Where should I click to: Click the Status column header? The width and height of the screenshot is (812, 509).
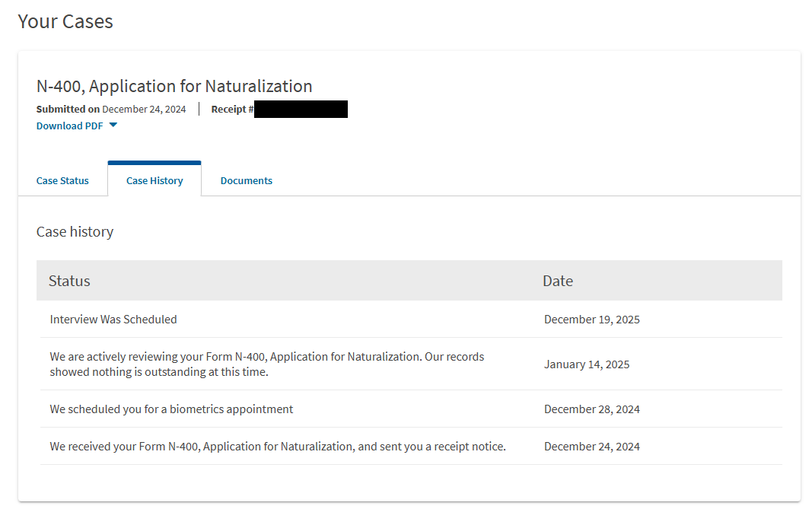(69, 281)
